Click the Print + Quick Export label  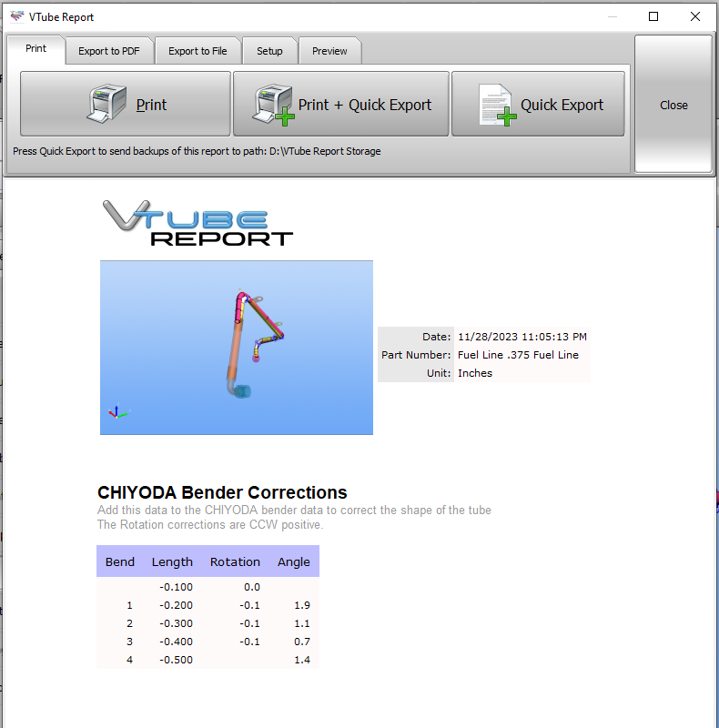click(x=365, y=105)
